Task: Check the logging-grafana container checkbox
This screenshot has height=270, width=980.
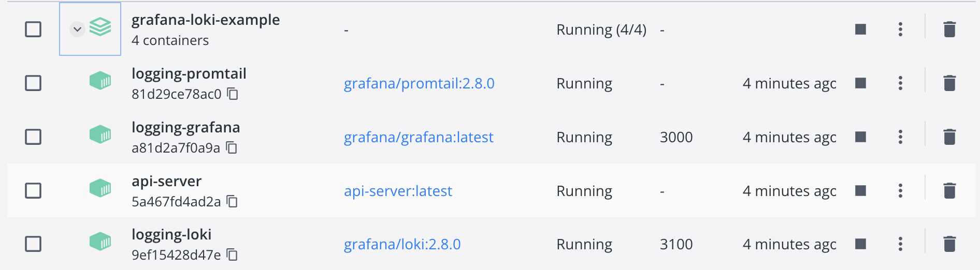Action: (x=33, y=137)
